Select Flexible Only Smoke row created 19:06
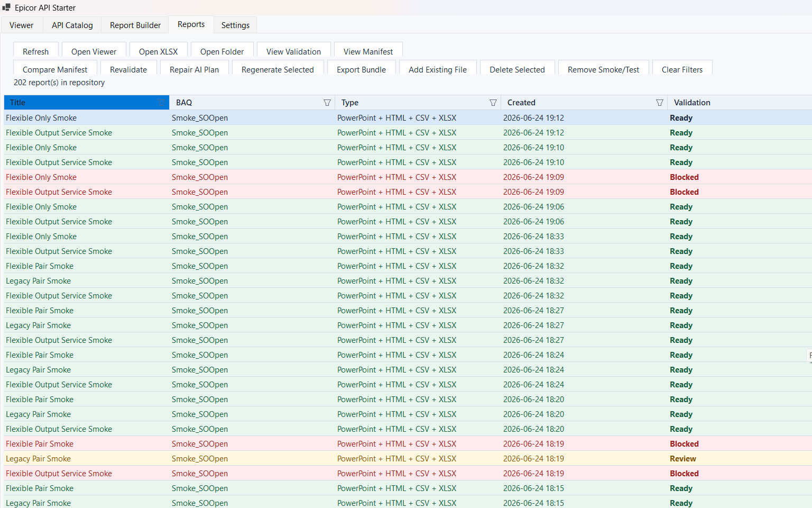This screenshot has width=812, height=508. pyautogui.click(x=408, y=207)
